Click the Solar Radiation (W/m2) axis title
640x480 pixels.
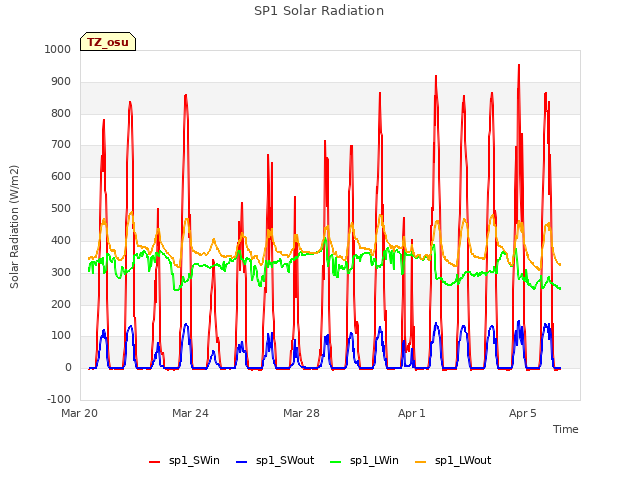click(14, 227)
